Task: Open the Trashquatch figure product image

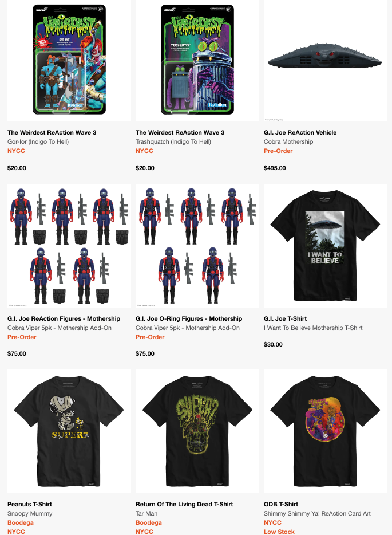Action: [x=197, y=60]
